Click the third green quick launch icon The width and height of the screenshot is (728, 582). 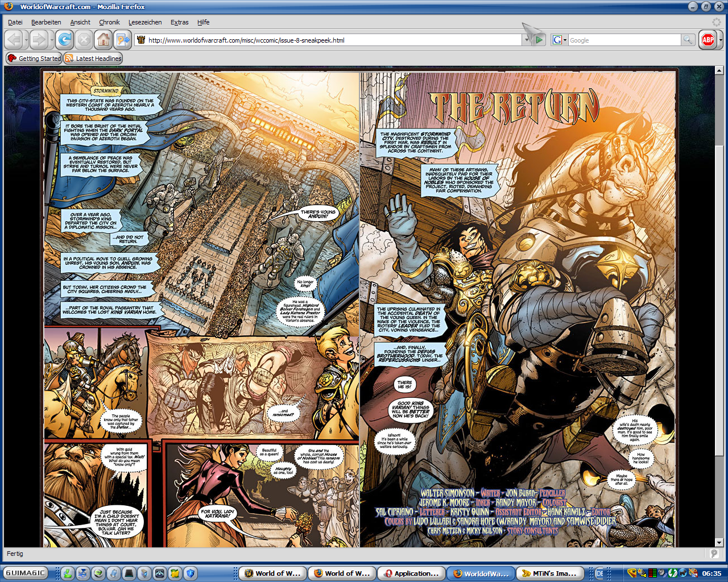98,573
